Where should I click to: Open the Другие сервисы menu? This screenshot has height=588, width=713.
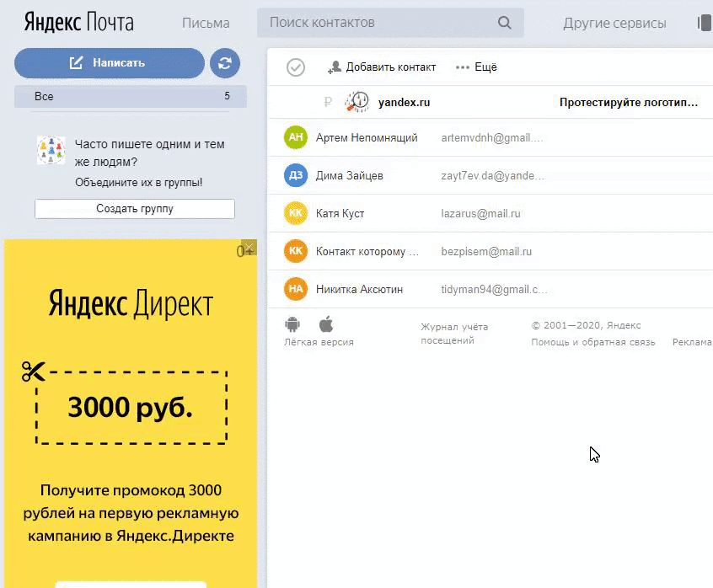[614, 24]
